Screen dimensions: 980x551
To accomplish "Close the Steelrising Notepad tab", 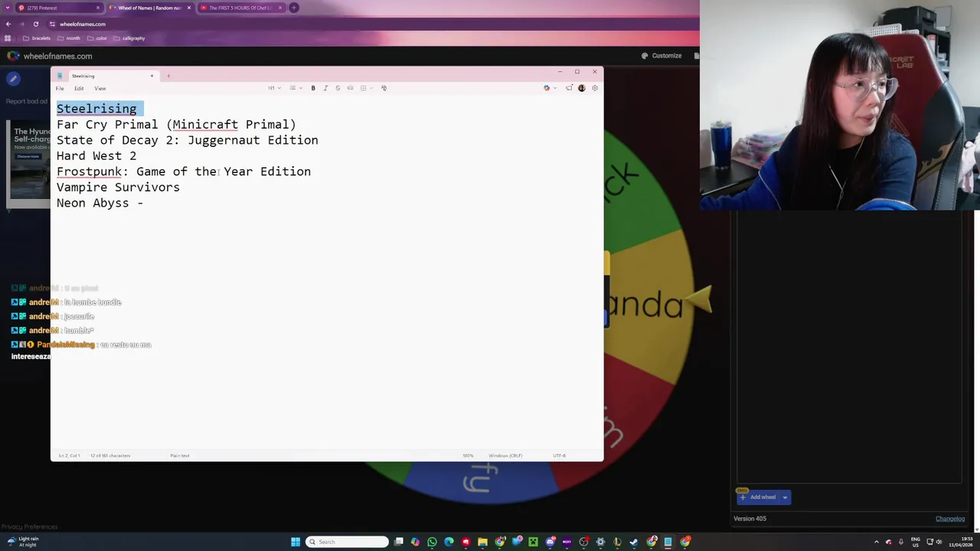I will pos(152,76).
